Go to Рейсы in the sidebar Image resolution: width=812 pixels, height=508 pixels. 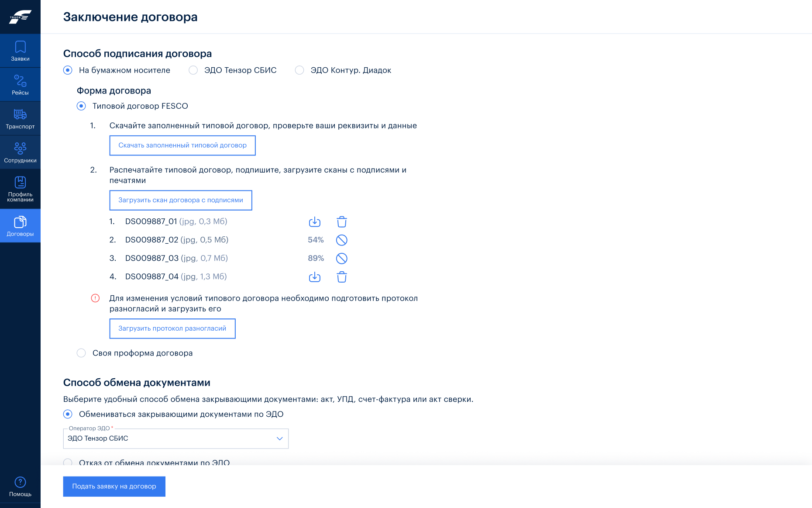point(20,85)
